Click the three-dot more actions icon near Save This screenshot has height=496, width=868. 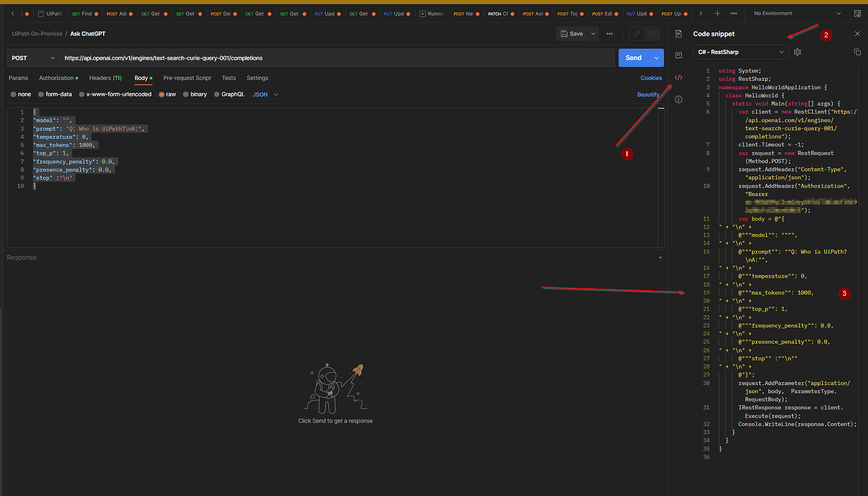[x=609, y=33]
